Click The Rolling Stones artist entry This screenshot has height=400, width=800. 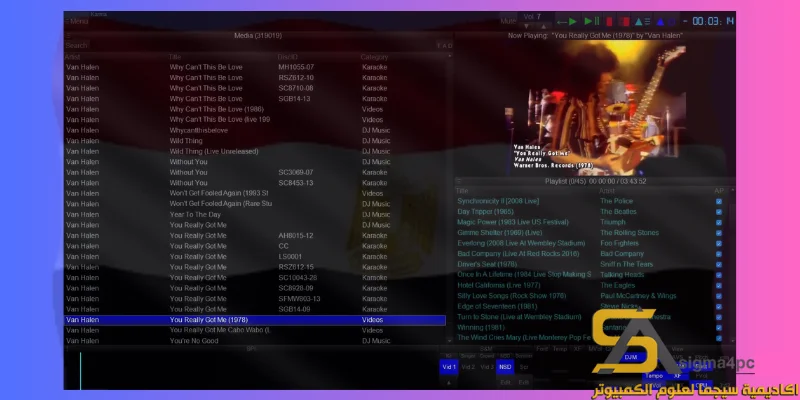tap(629, 233)
